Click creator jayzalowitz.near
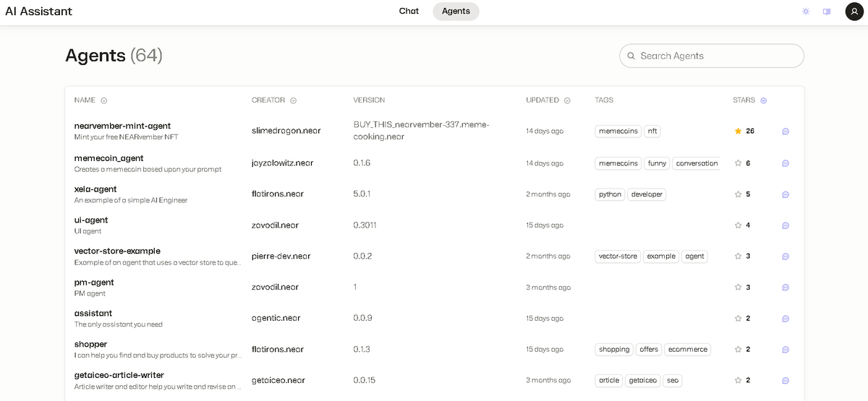Image resolution: width=868 pixels, height=401 pixels. tap(283, 163)
